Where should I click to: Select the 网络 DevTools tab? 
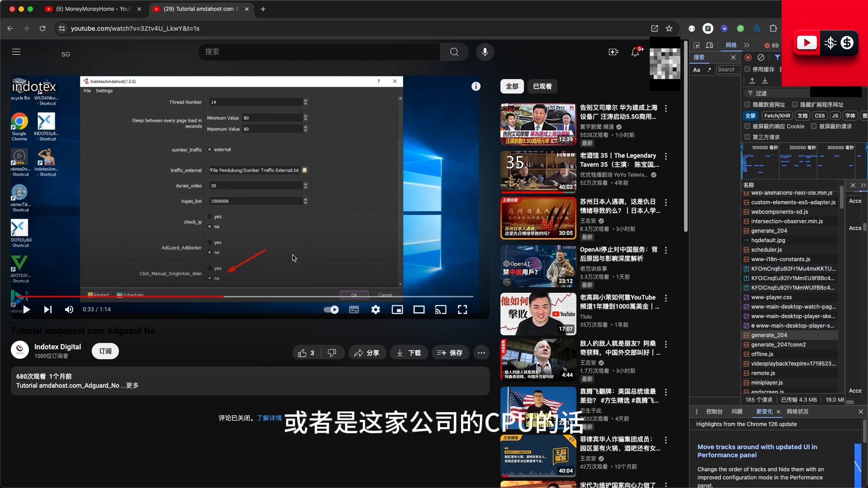731,45
